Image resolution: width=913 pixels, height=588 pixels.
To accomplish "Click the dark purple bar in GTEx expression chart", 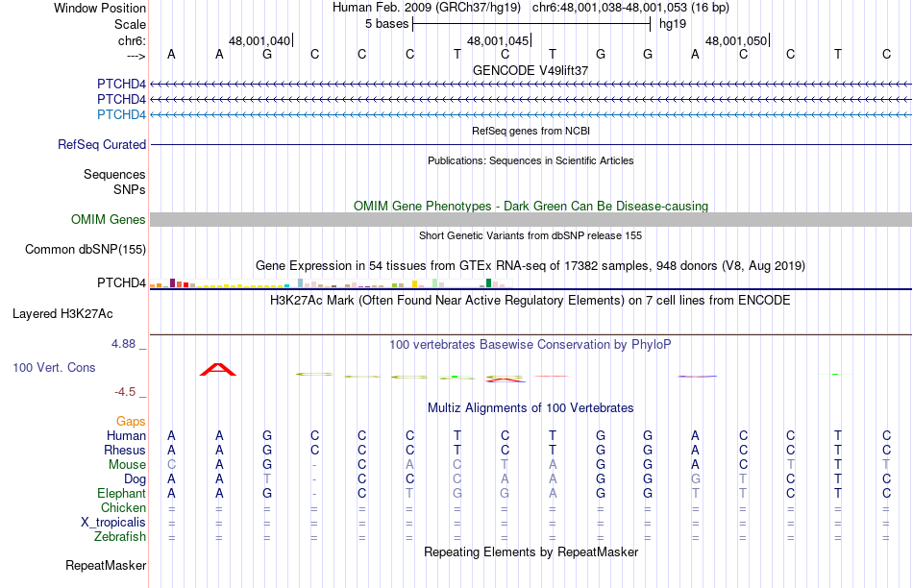I will pos(172,282).
